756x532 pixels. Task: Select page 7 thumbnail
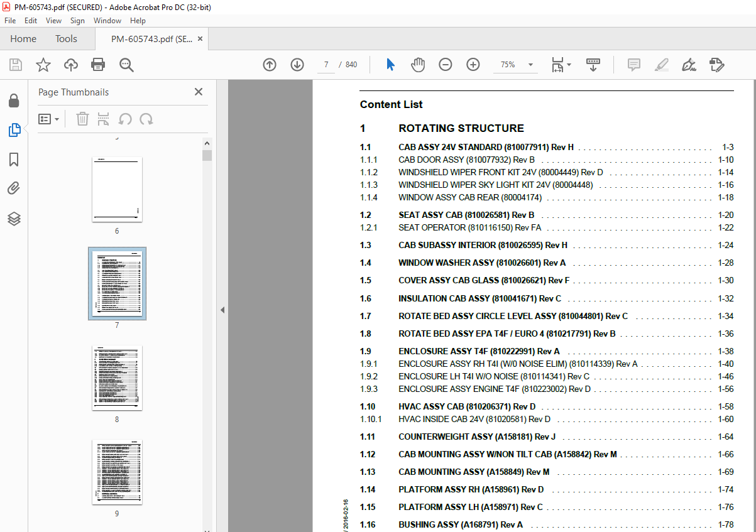click(x=117, y=283)
